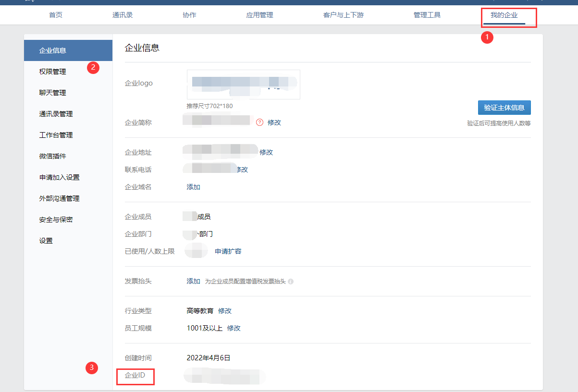Click the 高等教育 industry value
578x392 pixels.
[x=200, y=311]
